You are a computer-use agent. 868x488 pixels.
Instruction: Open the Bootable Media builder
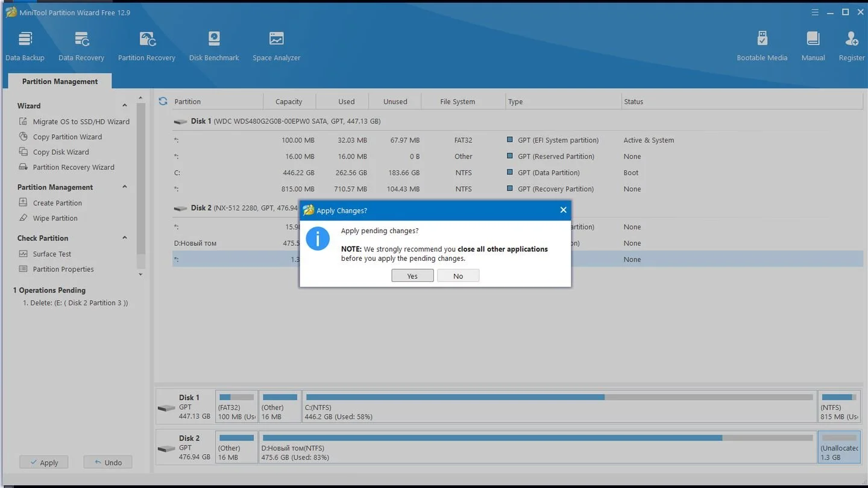click(x=762, y=46)
